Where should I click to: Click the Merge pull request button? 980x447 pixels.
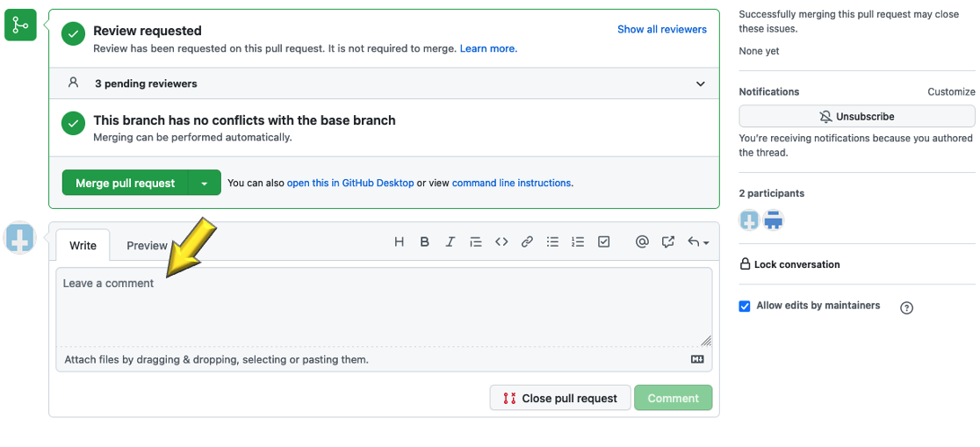pos(126,184)
